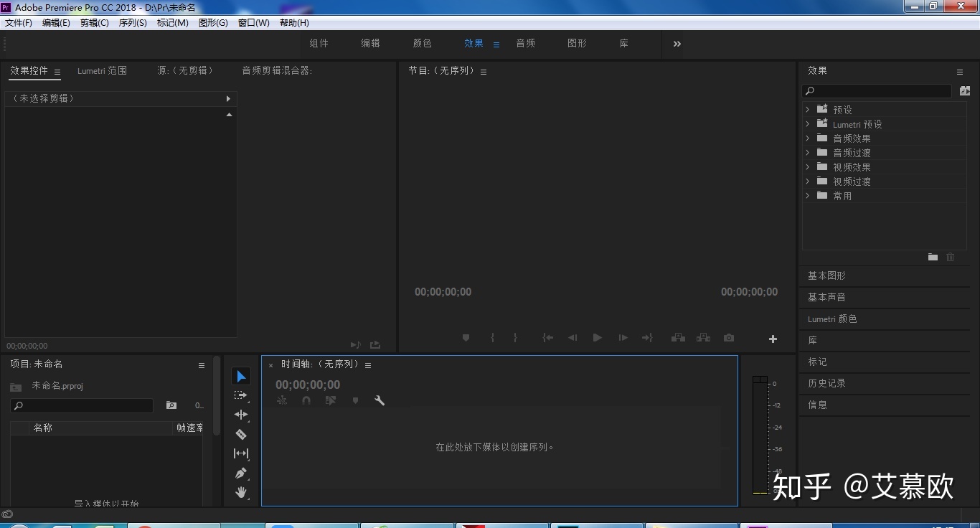Open the Effects panel hamburger menu
The height and width of the screenshot is (528, 980).
959,72
